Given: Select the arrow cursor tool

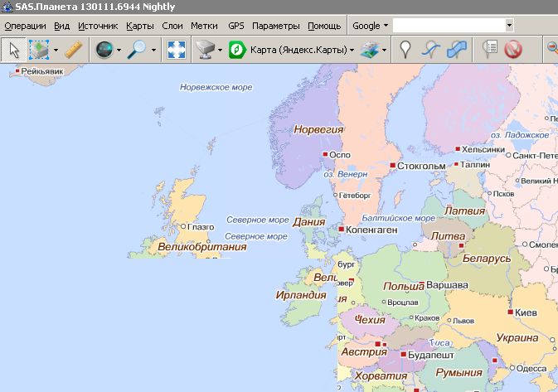Looking at the screenshot, I should tap(14, 50).
